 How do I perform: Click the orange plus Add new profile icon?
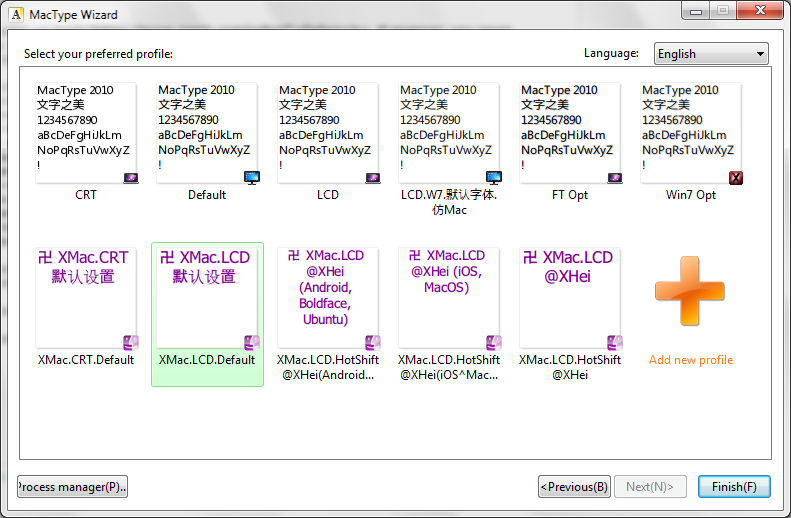[x=690, y=291]
